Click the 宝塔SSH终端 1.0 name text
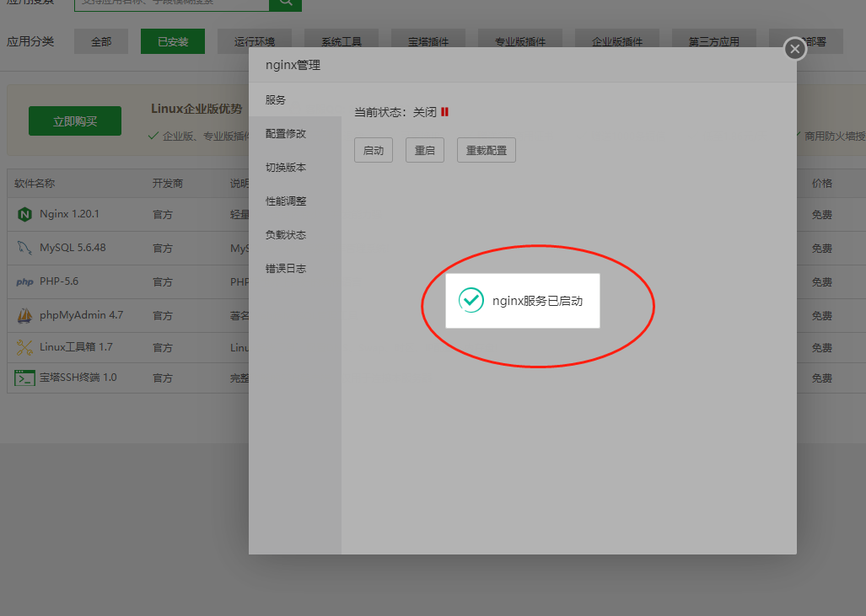The width and height of the screenshot is (866, 616). [x=78, y=378]
